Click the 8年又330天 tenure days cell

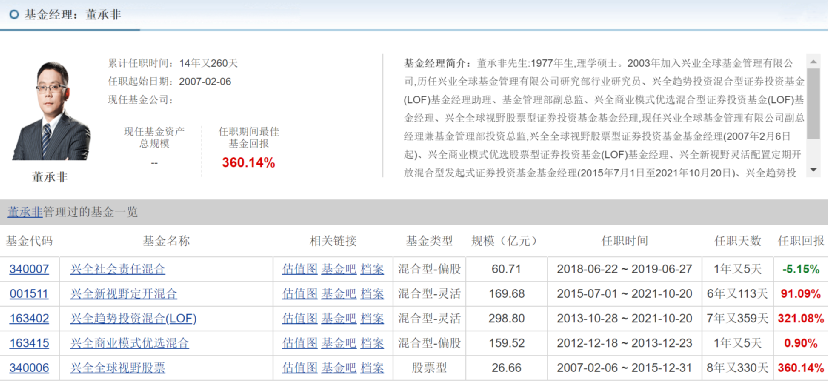click(738, 368)
